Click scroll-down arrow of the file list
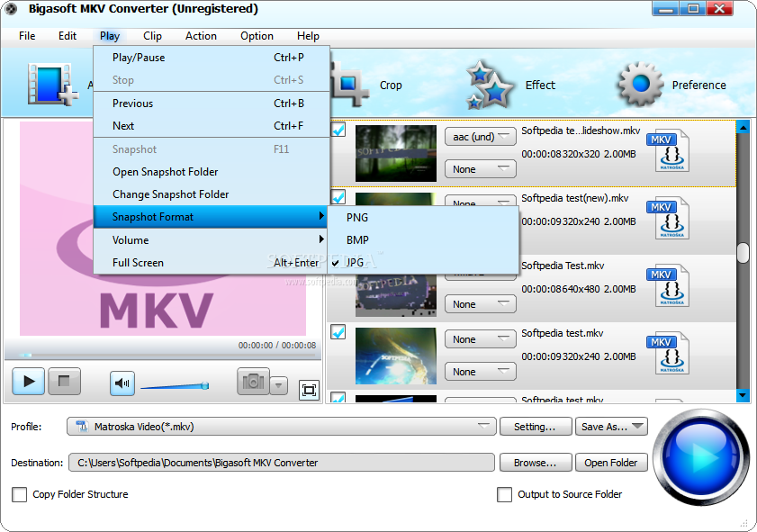This screenshot has width=757, height=532. (x=743, y=396)
